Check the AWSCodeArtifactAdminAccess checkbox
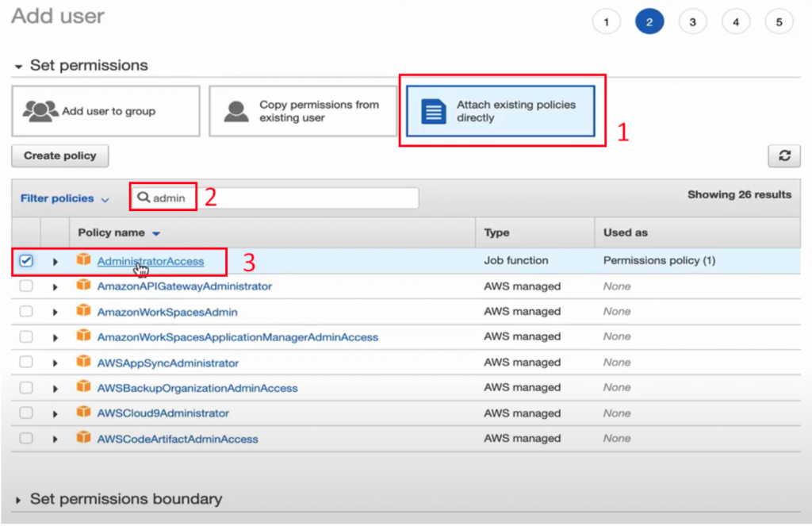812x526 pixels. pos(26,439)
